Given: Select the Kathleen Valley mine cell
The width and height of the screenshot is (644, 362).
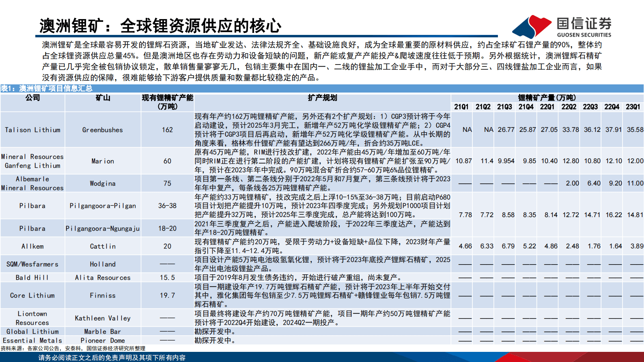Looking at the screenshot, I should 103,318.
